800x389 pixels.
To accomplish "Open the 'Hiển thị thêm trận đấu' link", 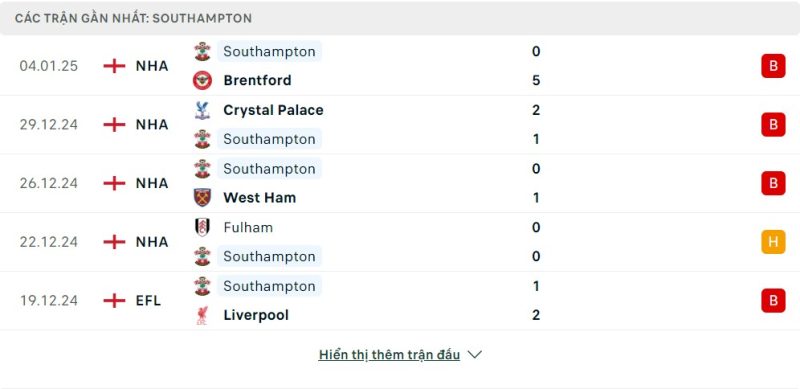I will 389,355.
